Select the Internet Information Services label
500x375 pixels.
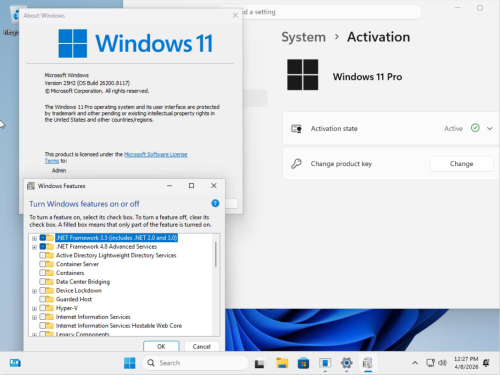click(93, 317)
